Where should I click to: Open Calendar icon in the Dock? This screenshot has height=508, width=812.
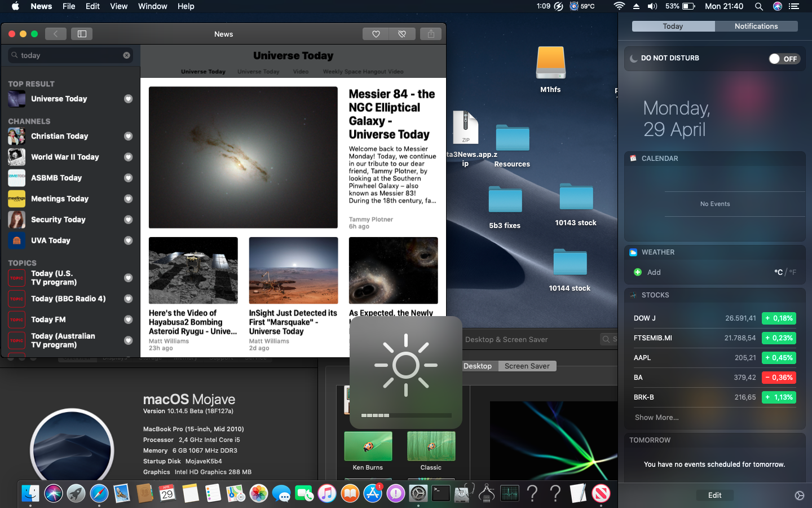click(x=167, y=493)
